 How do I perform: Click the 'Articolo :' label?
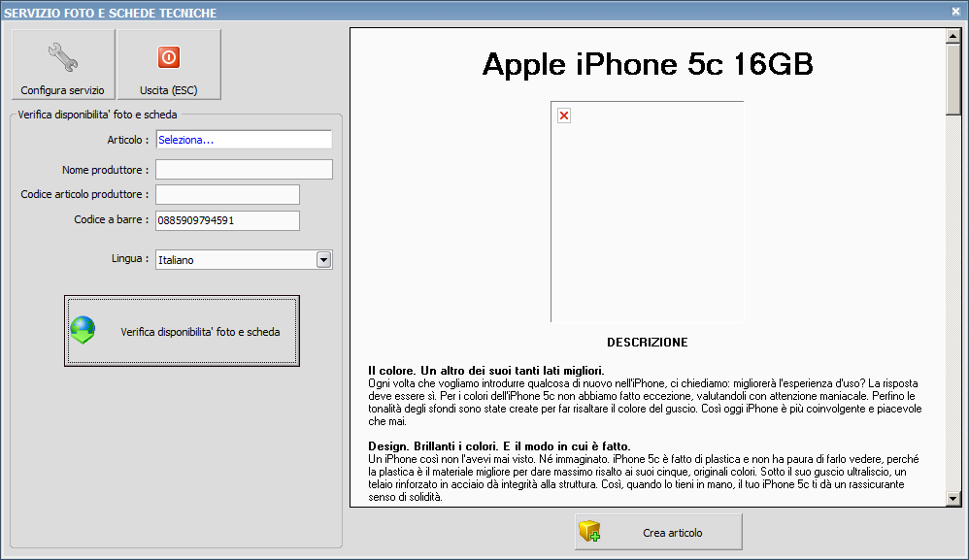point(128,140)
